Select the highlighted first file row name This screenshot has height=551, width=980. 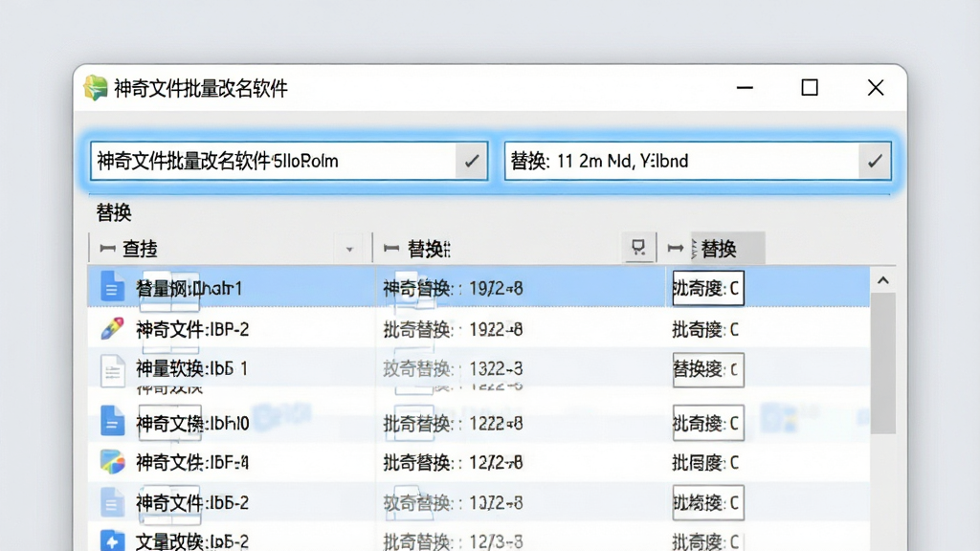point(189,289)
